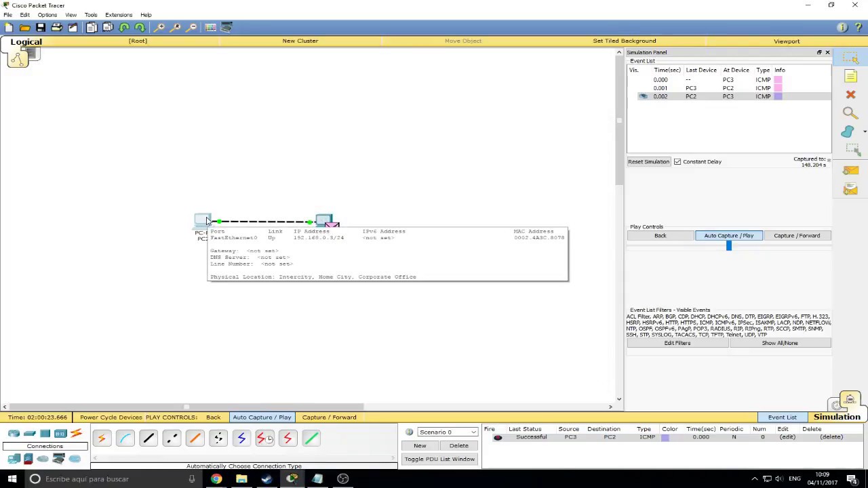Image resolution: width=868 pixels, height=488 pixels.
Task: Click the Zoom Out magnifier icon
Action: [192, 27]
